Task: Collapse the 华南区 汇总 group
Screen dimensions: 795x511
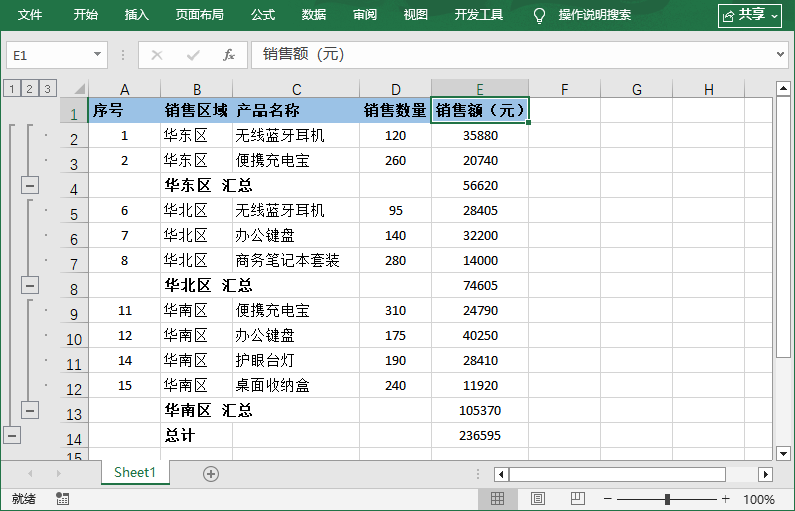Action: click(x=30, y=410)
